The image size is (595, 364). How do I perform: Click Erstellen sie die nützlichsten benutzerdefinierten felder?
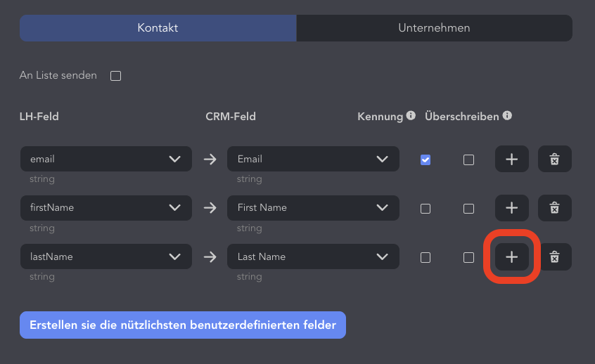click(183, 325)
